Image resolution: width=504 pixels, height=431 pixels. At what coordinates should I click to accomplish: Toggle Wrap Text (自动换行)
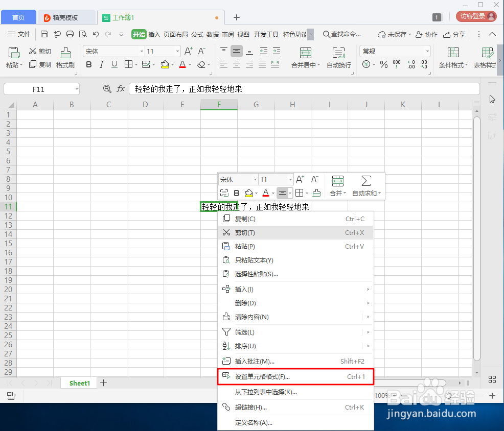[x=339, y=58]
